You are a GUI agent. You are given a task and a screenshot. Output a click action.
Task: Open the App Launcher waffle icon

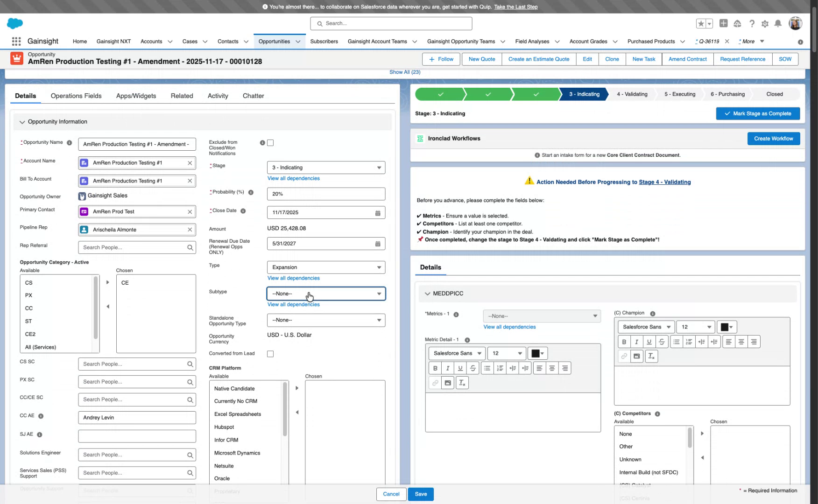point(16,41)
